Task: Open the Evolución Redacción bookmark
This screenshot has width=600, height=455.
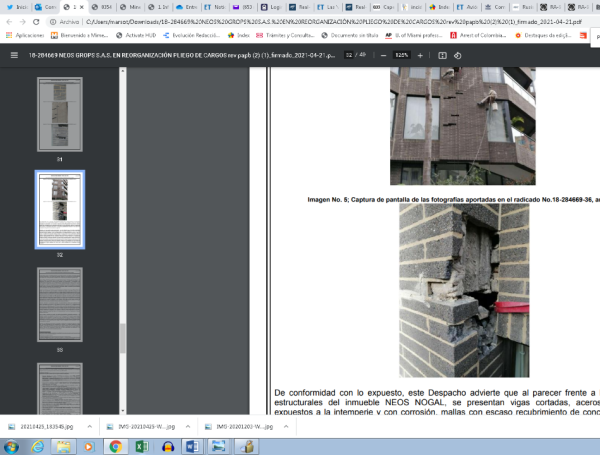Action: click(191, 35)
